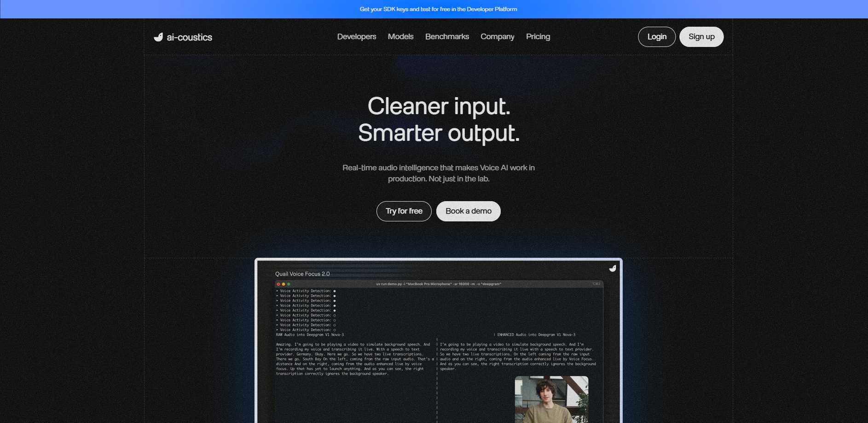Image resolution: width=868 pixels, height=423 pixels.
Task: Click the presenter webcam thumbnail in video
Action: (x=551, y=400)
